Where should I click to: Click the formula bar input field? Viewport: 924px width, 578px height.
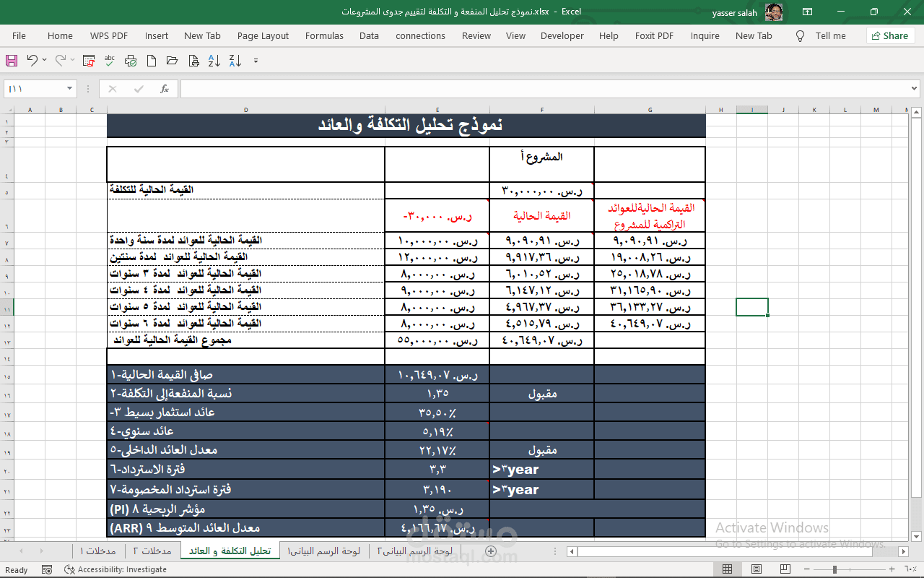pos(545,89)
